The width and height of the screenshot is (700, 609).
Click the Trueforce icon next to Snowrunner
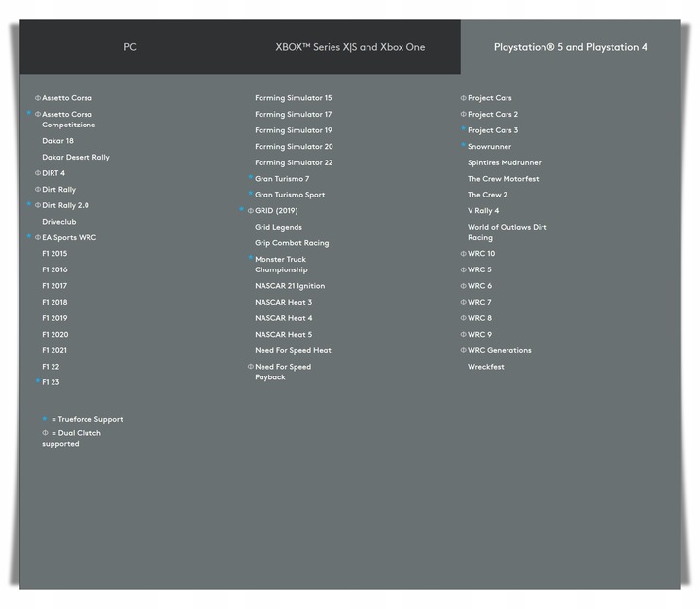(x=463, y=146)
